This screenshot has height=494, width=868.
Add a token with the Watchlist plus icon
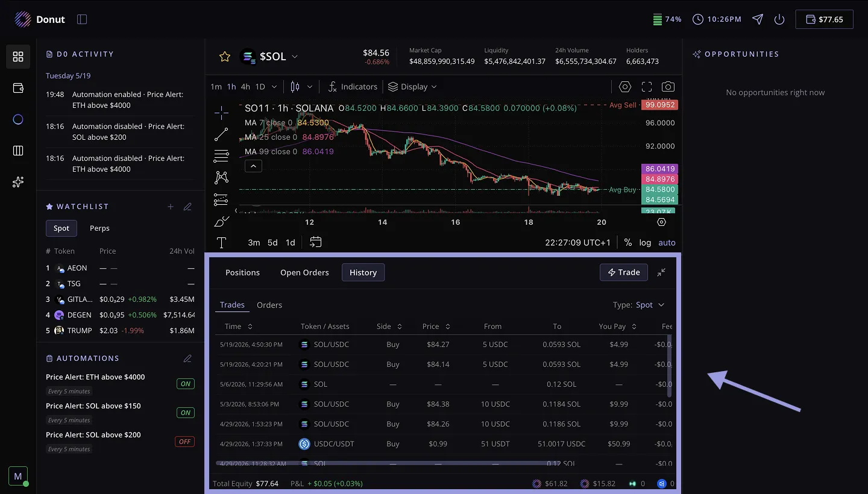(x=171, y=207)
